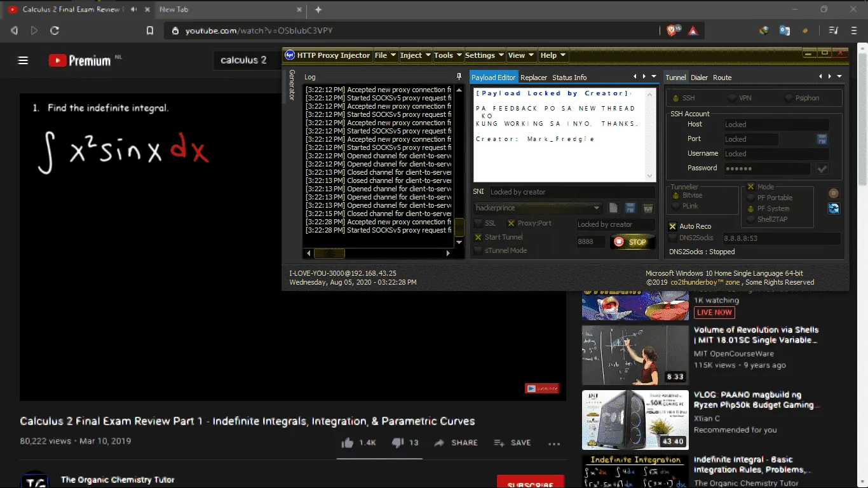The height and width of the screenshot is (488, 868).
Task: Open the Payload Editor tab list arrow
Action: (654, 77)
